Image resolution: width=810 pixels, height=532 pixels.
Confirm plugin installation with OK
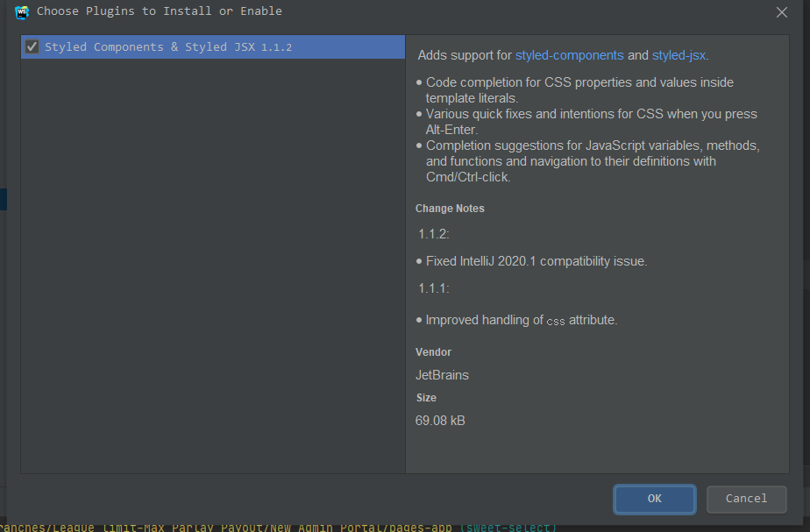coord(655,499)
